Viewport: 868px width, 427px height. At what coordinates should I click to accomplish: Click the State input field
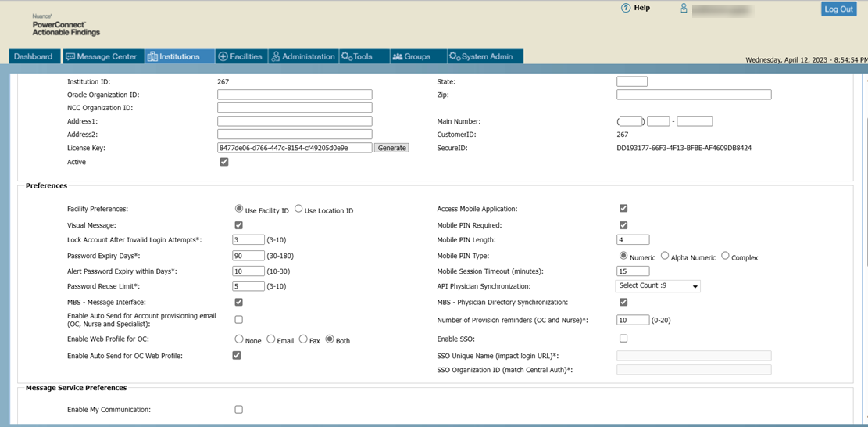click(632, 81)
